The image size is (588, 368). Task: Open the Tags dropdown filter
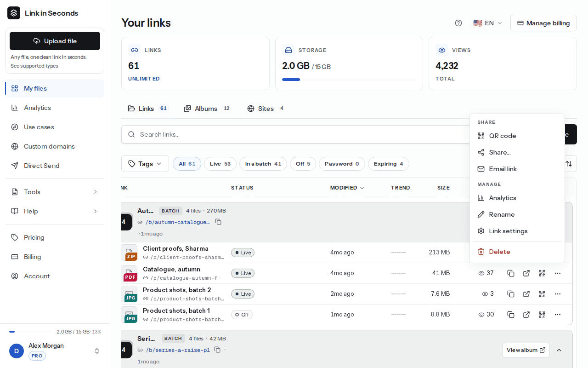click(145, 164)
